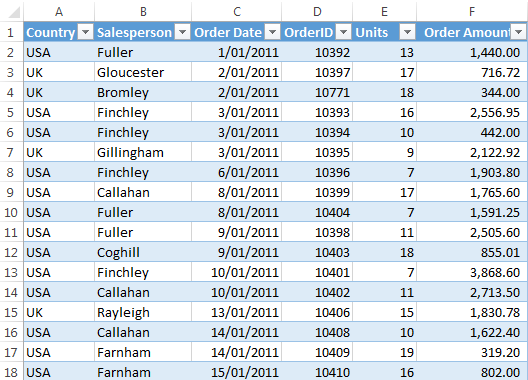528x380 pixels.
Task: Select the cell with order amount 3,868.60
Action: (471, 273)
